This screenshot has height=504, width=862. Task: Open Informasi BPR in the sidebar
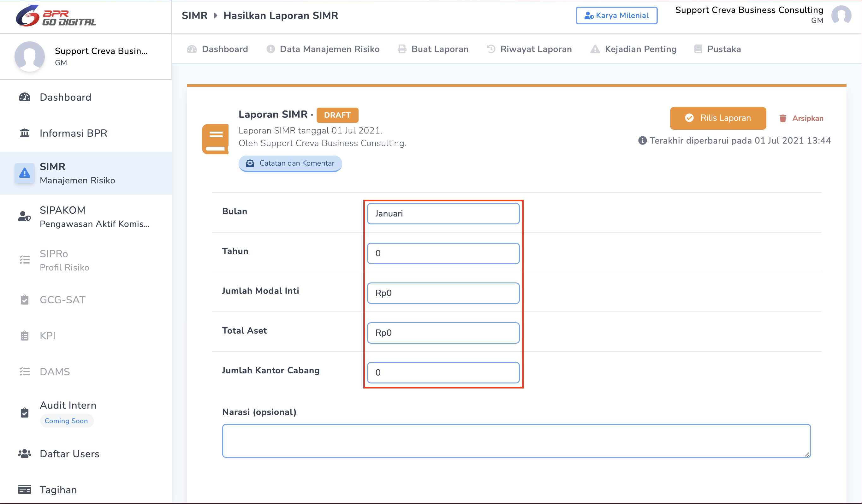86,133
